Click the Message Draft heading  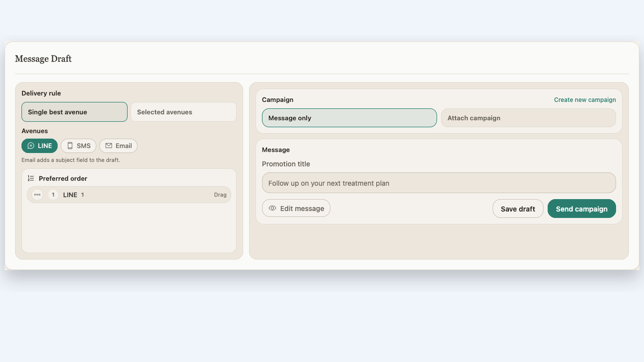coord(43,59)
